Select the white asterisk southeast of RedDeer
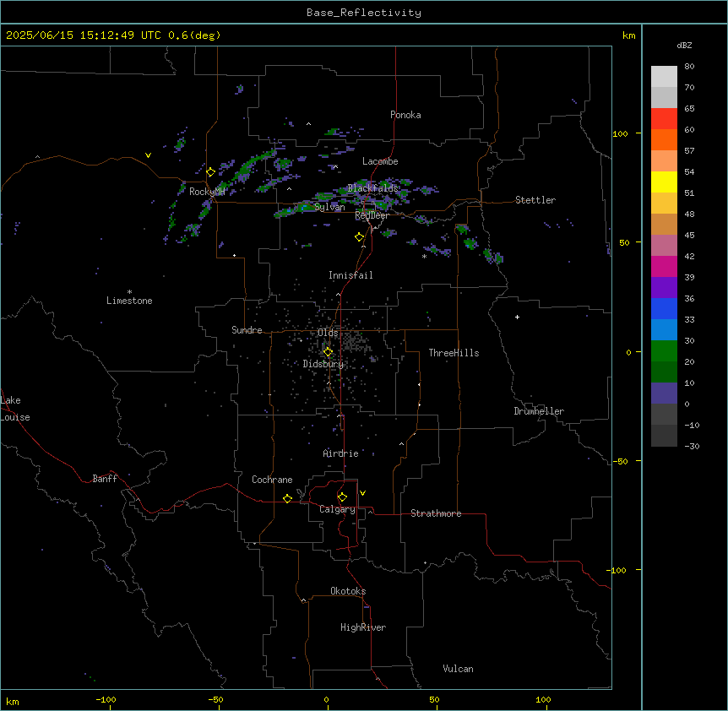 tap(424, 256)
